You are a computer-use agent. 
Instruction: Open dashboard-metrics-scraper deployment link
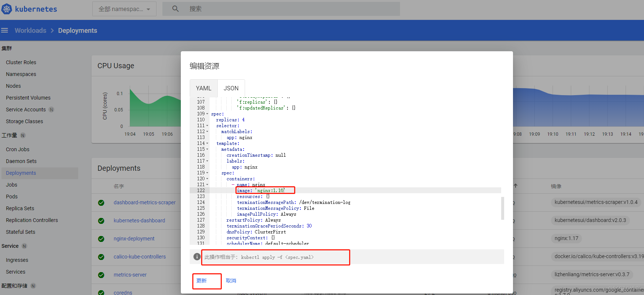pyautogui.click(x=145, y=202)
